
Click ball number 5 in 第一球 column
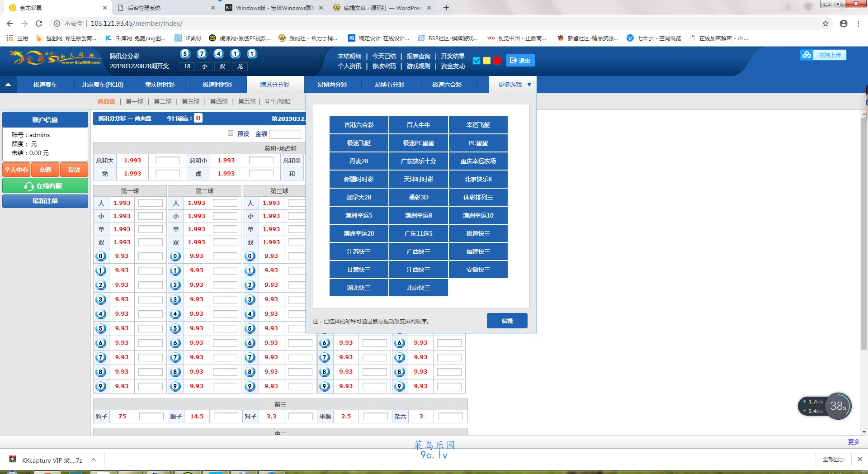(101, 328)
